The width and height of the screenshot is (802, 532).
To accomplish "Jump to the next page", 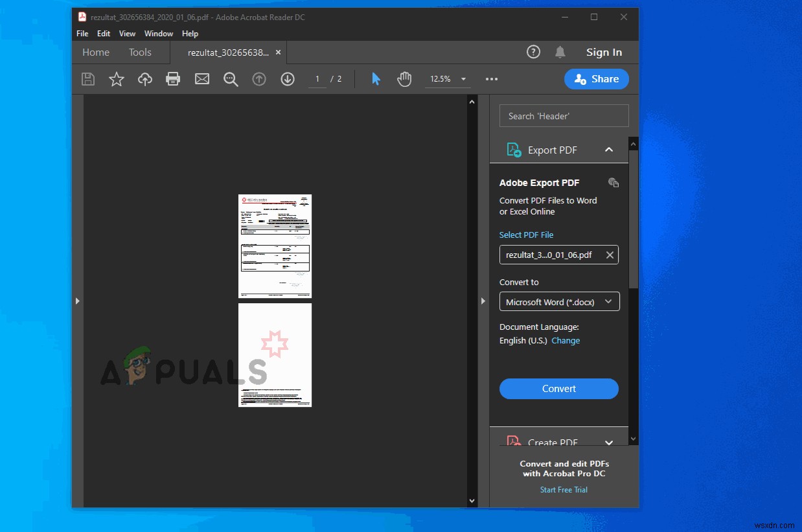I will pos(287,78).
